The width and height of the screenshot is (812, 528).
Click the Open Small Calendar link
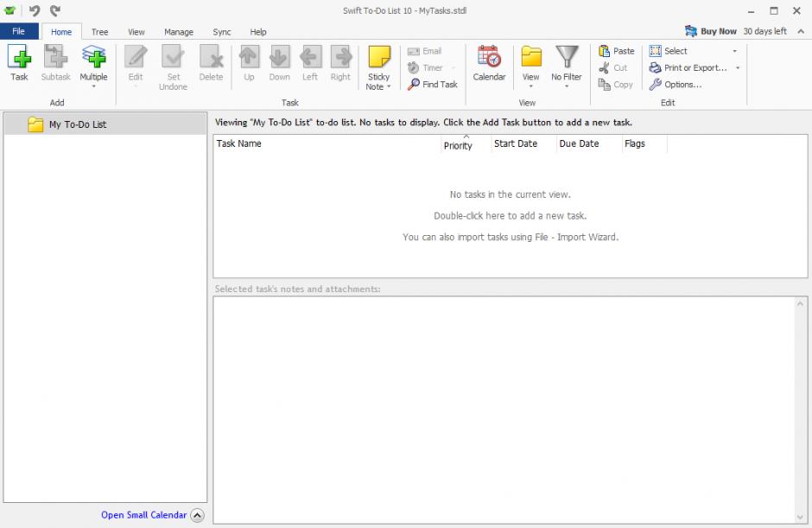coord(143,515)
